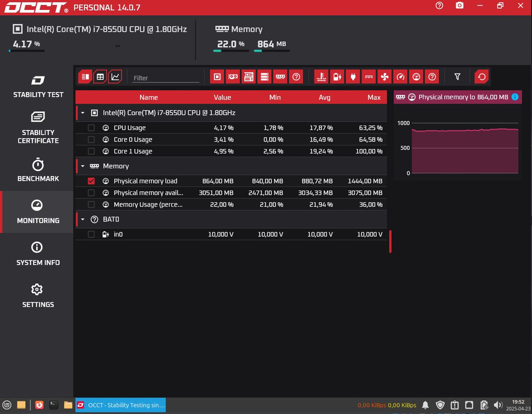This screenshot has height=414, width=532.
Task: Open the volume control in tray
Action: pyautogui.click(x=498, y=405)
